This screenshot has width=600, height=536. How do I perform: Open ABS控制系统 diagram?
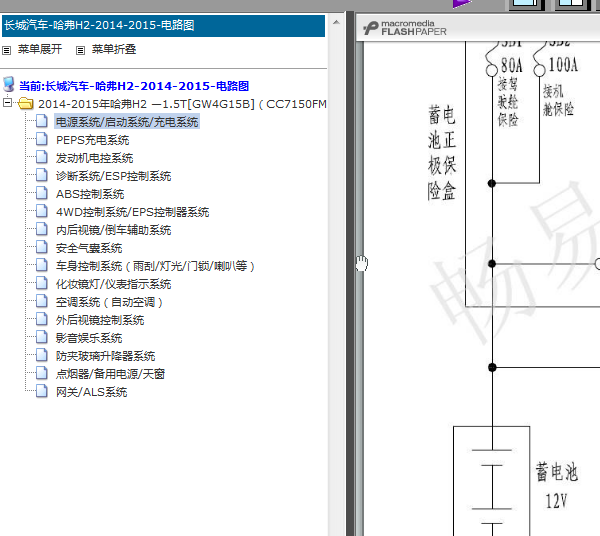[90, 194]
